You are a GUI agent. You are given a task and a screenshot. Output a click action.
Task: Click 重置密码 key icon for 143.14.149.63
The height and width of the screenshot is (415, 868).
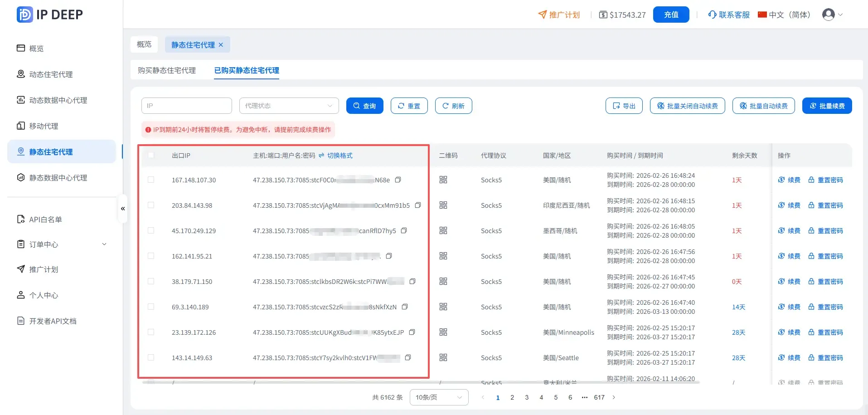point(811,357)
